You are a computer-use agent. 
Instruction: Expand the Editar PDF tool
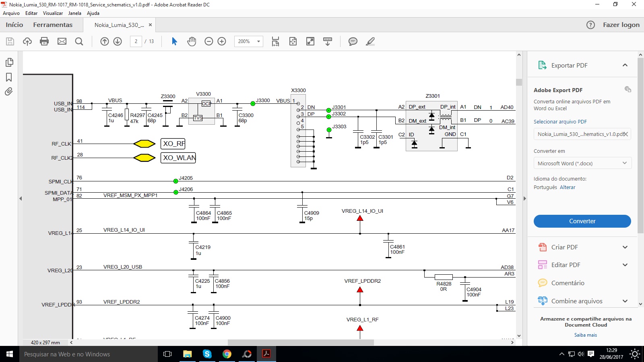click(x=625, y=265)
